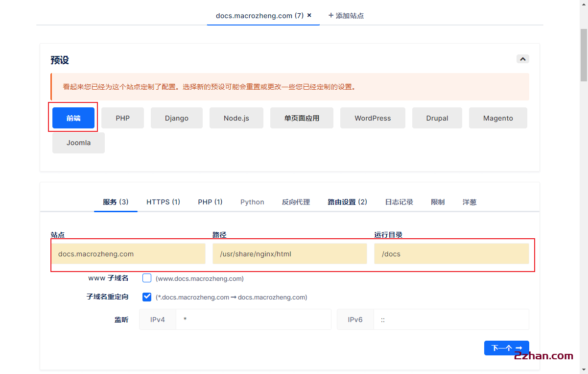The image size is (588, 374).
Task: Switch to the HTTPS (1) tab
Action: click(163, 201)
